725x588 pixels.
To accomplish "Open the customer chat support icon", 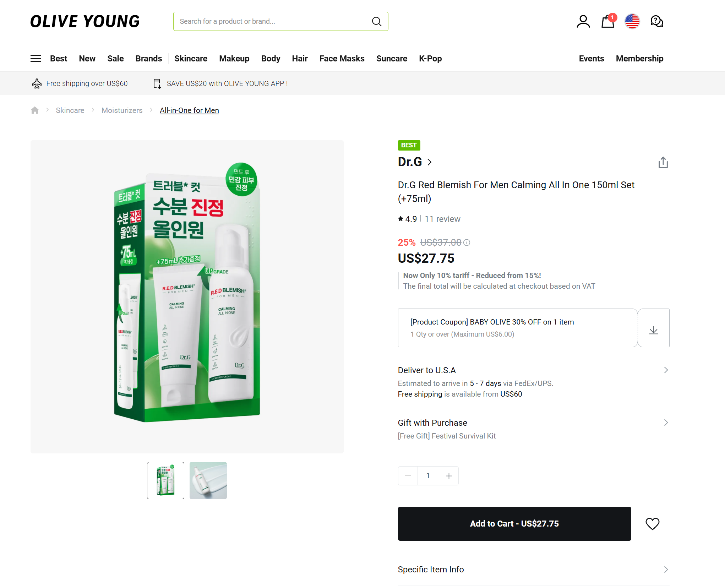I will (x=656, y=22).
